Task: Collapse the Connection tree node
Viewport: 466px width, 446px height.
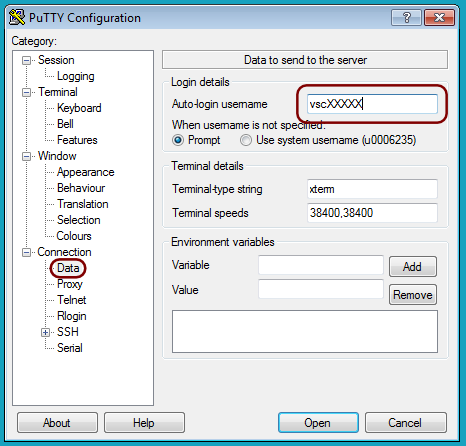Action: (26, 252)
